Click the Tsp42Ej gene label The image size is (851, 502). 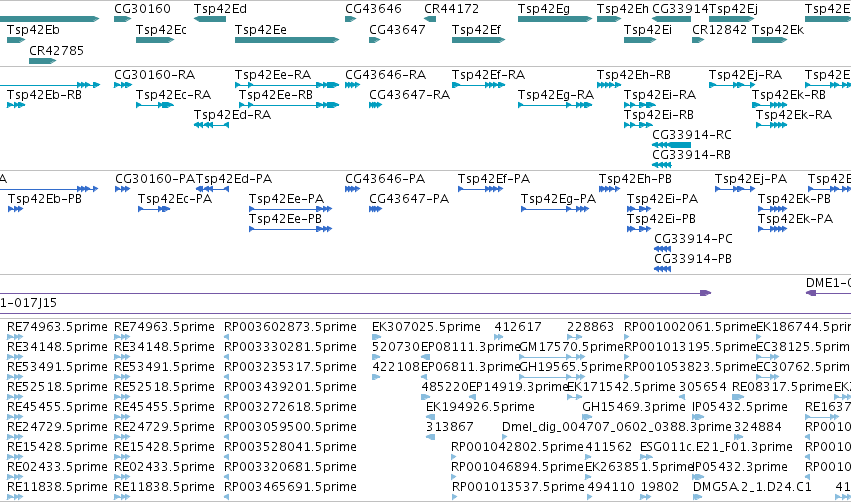coord(733,9)
